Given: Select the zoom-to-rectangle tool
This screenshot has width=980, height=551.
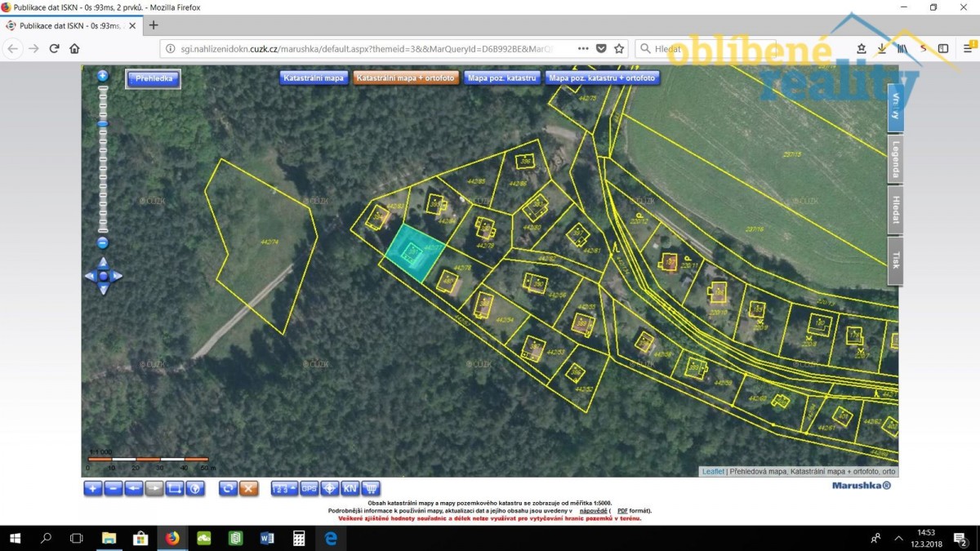Looking at the screenshot, I should 174,488.
